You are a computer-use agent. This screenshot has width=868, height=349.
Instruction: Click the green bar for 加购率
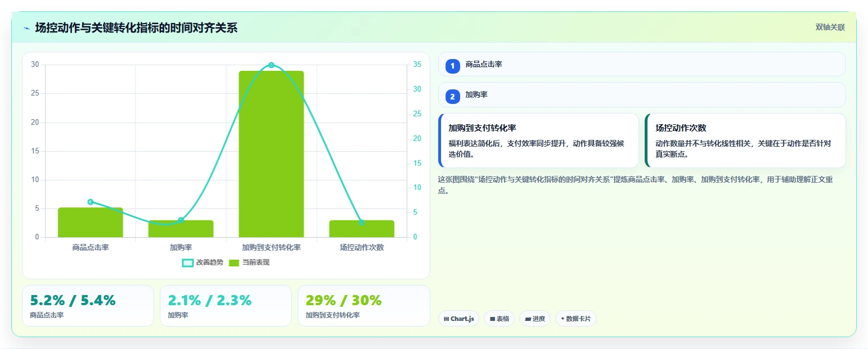181,229
